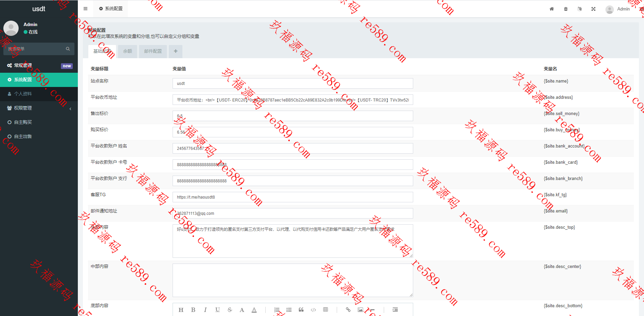Image resolution: width=644 pixels, height=316 pixels.
Task: Toggle the sidebar hamburger menu
Action: pyautogui.click(x=85, y=9)
